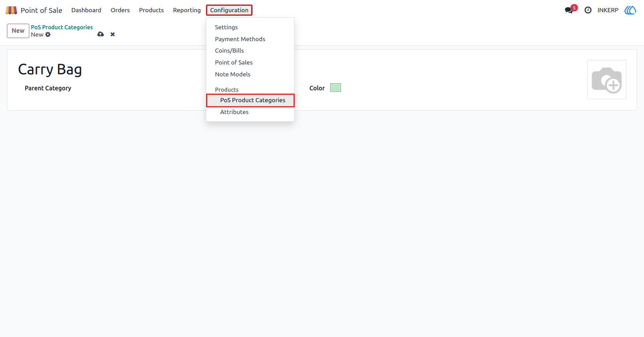The image size is (644, 337).
Task: Open the gear actions menu beside New
Action: 48,35
